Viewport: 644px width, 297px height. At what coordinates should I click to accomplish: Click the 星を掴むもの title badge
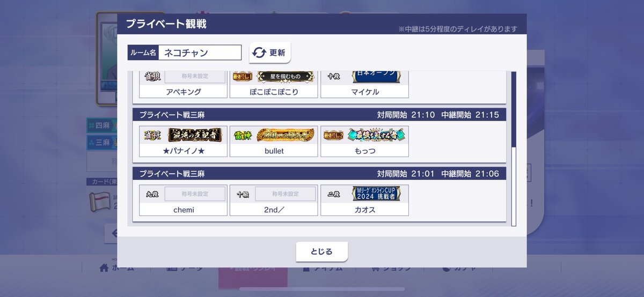286,77
